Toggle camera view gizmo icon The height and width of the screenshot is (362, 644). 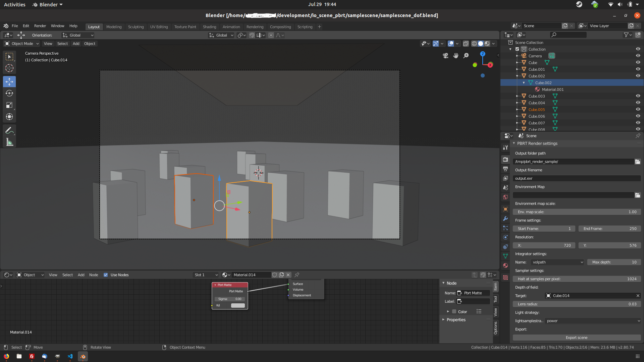tap(445, 56)
